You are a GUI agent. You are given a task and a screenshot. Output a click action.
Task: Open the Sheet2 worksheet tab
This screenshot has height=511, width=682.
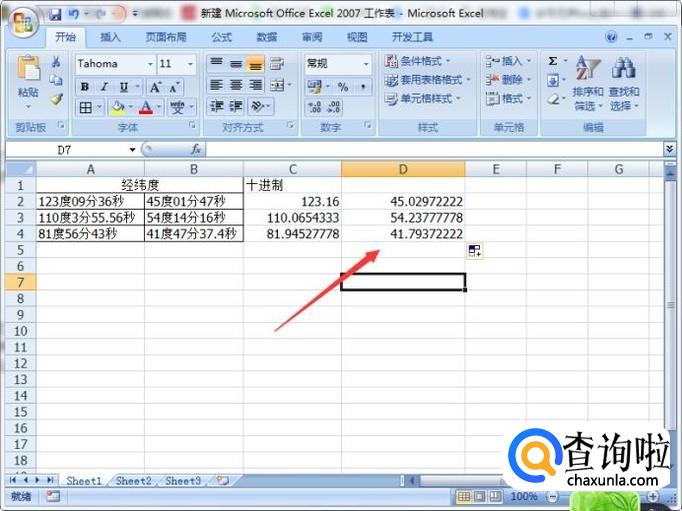pos(133,481)
